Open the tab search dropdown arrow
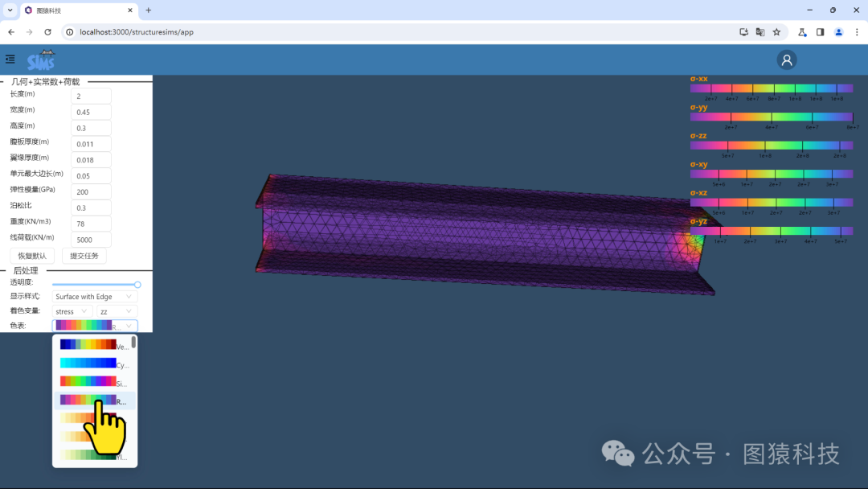The width and height of the screenshot is (868, 489). (x=10, y=10)
